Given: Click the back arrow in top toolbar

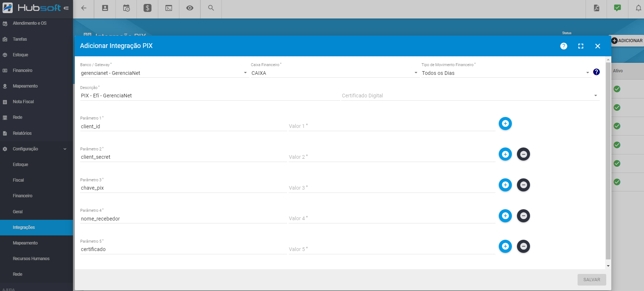Looking at the screenshot, I should (x=84, y=8).
